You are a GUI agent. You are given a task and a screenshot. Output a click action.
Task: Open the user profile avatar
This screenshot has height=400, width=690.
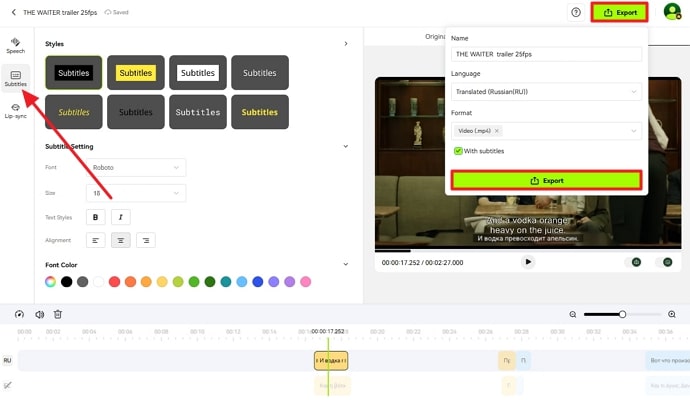(672, 11)
